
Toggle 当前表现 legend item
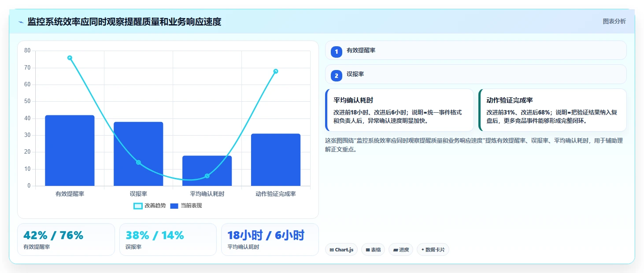(x=186, y=206)
